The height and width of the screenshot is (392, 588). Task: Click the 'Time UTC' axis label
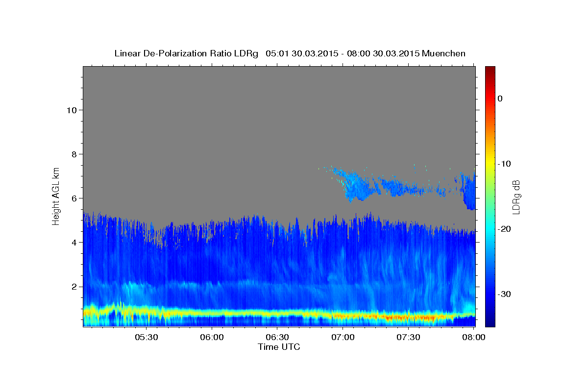coord(279,347)
